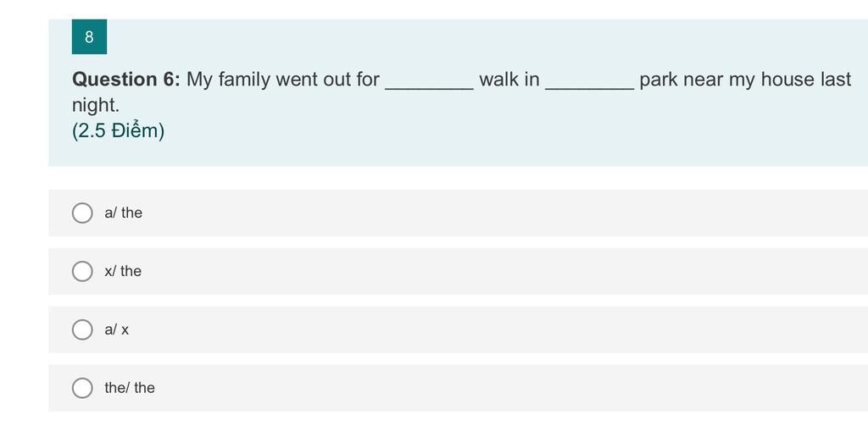868x426 pixels.
Task: Click the first blank before 'walk in'
Action: (429, 81)
